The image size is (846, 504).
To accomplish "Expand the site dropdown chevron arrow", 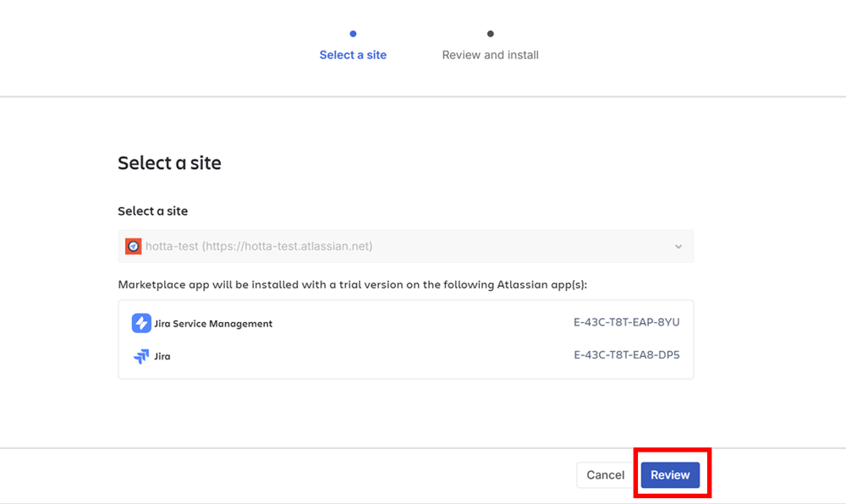I will 678,247.
